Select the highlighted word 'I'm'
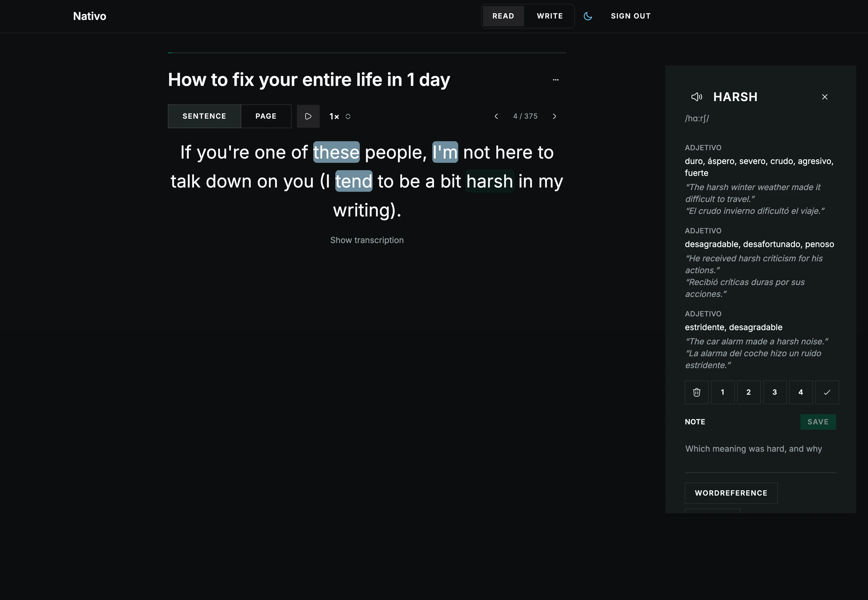 [445, 152]
